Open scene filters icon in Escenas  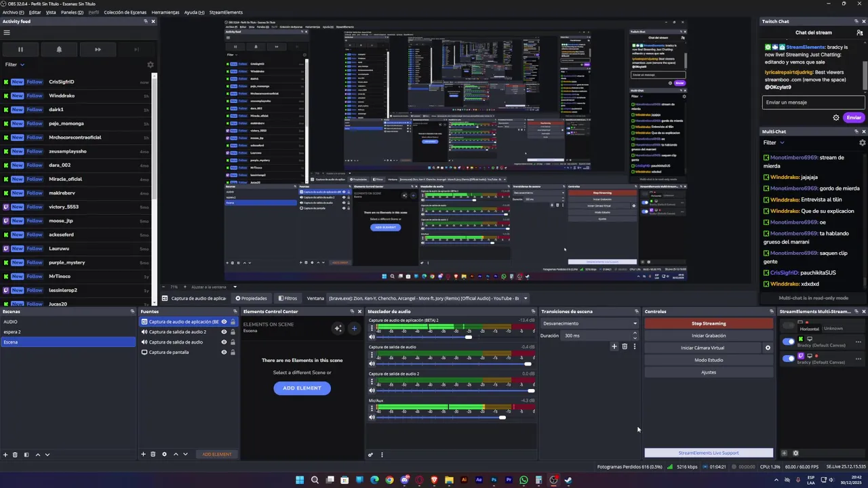26,455
